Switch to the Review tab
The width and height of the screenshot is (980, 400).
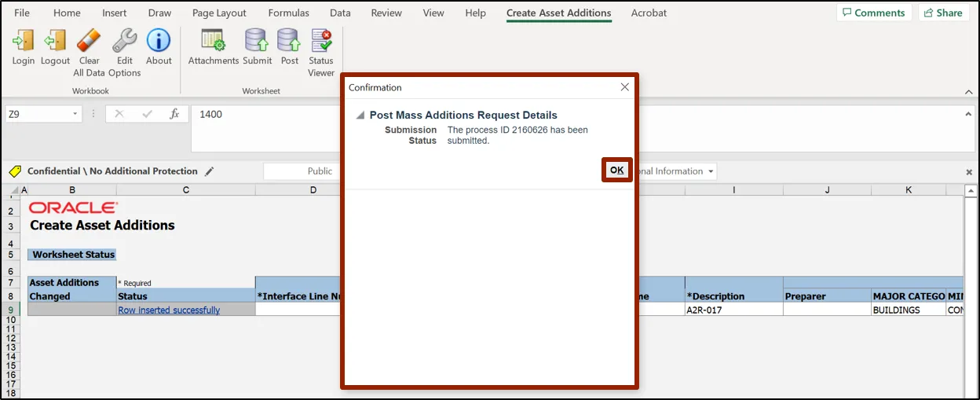(x=386, y=13)
